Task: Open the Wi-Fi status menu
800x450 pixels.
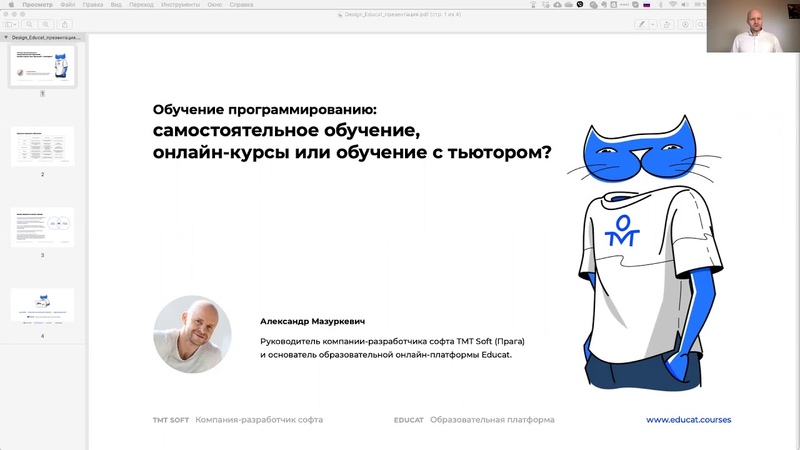Action: (x=673, y=5)
